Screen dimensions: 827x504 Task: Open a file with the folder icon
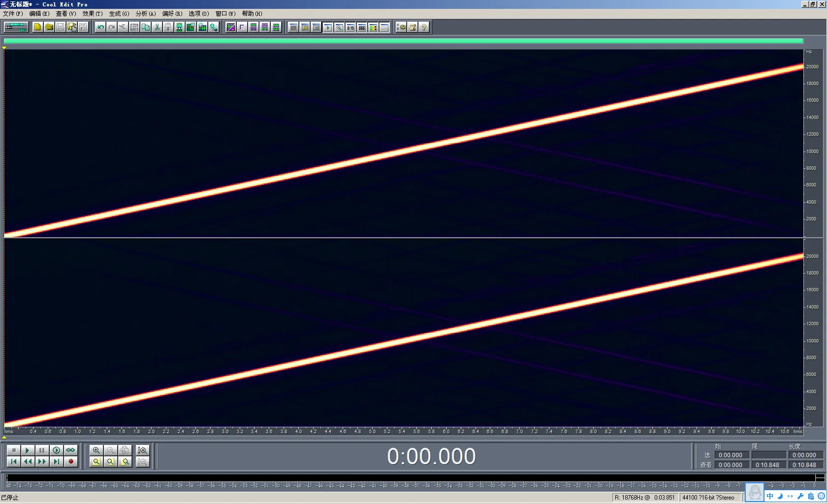click(x=49, y=27)
